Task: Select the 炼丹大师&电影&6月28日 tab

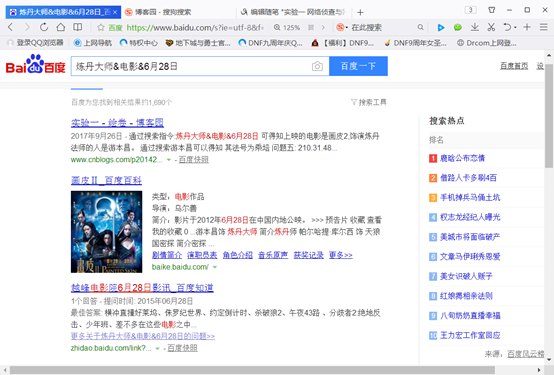Action: click(64, 12)
